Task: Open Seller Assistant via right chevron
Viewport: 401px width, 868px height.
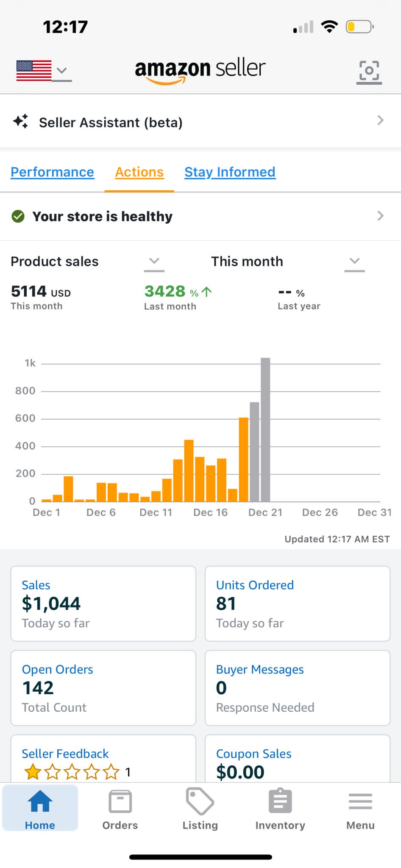Action: 380,121
